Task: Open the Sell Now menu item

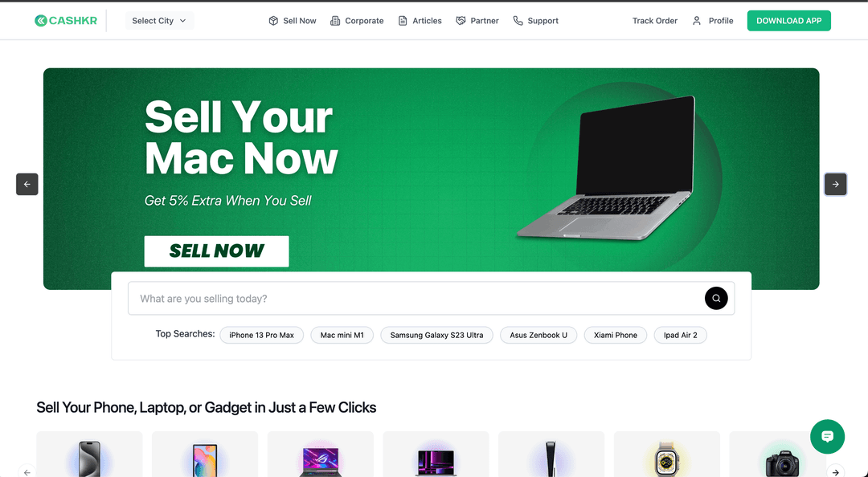Action: pos(293,20)
